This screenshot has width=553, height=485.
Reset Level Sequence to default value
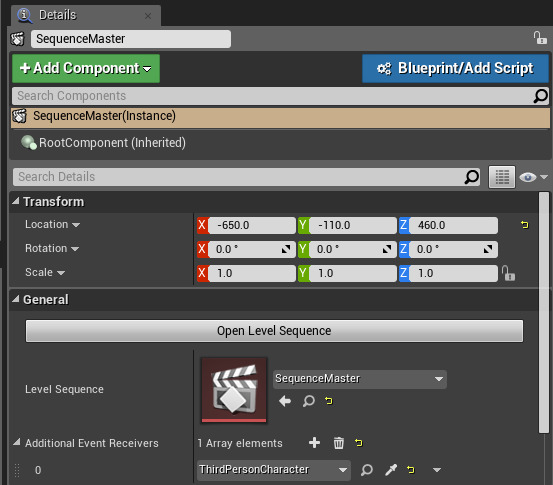(x=329, y=401)
